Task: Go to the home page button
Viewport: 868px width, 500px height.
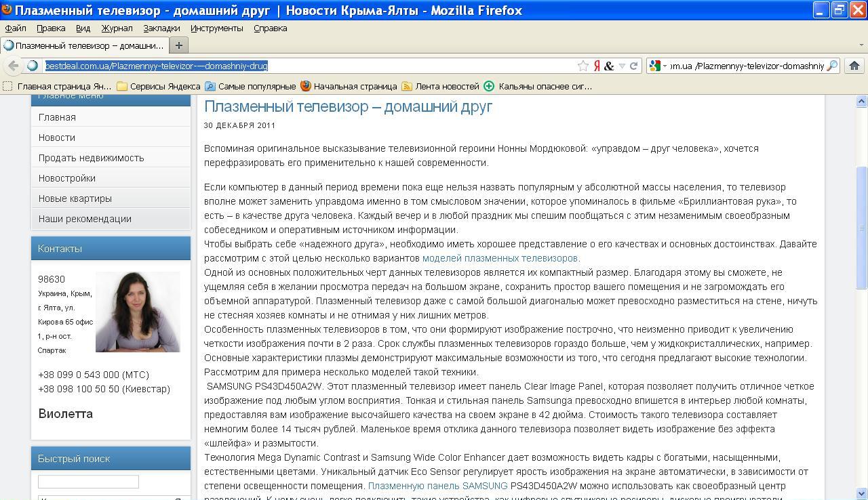Action: click(x=854, y=66)
